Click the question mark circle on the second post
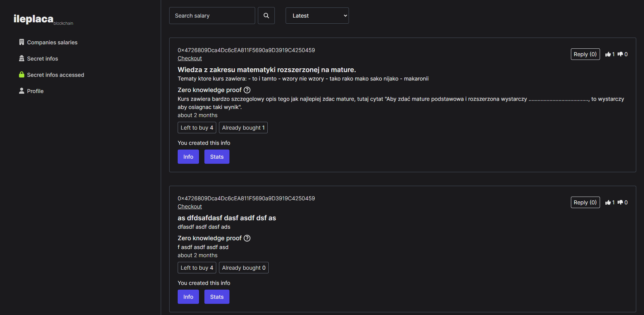This screenshot has width=644, height=315. pyautogui.click(x=247, y=238)
